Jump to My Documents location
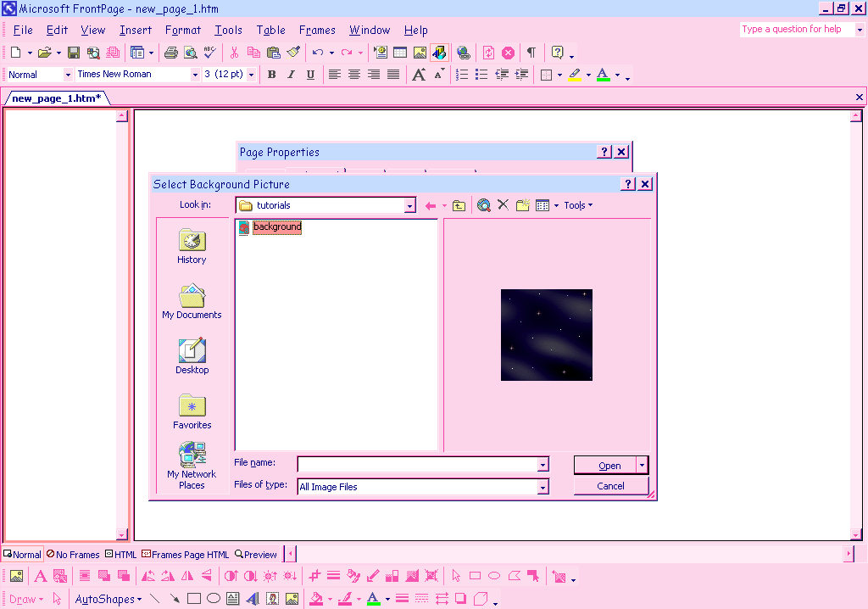 [x=192, y=301]
